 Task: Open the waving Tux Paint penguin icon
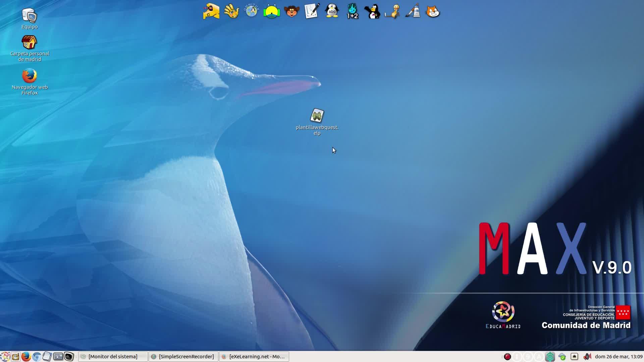pos(372,11)
